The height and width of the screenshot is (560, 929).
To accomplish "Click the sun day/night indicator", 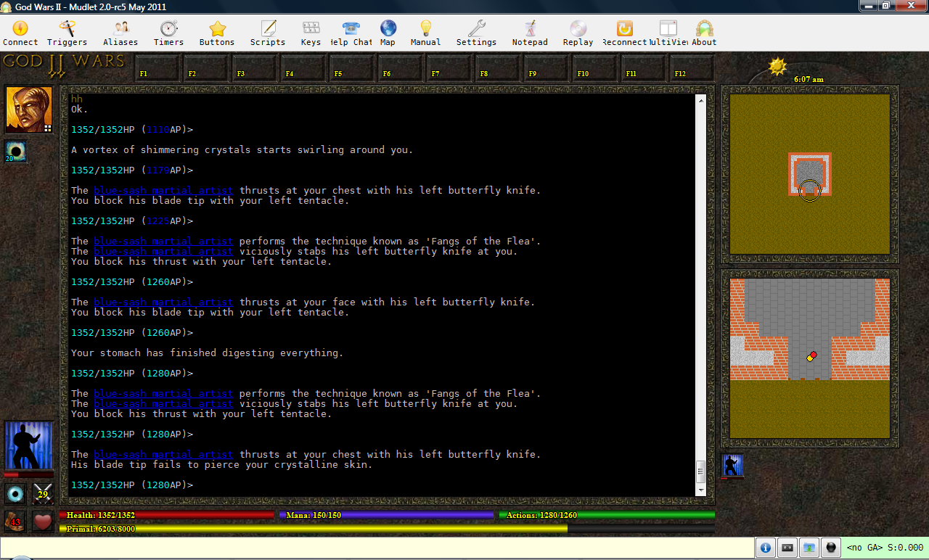I will 777,67.
